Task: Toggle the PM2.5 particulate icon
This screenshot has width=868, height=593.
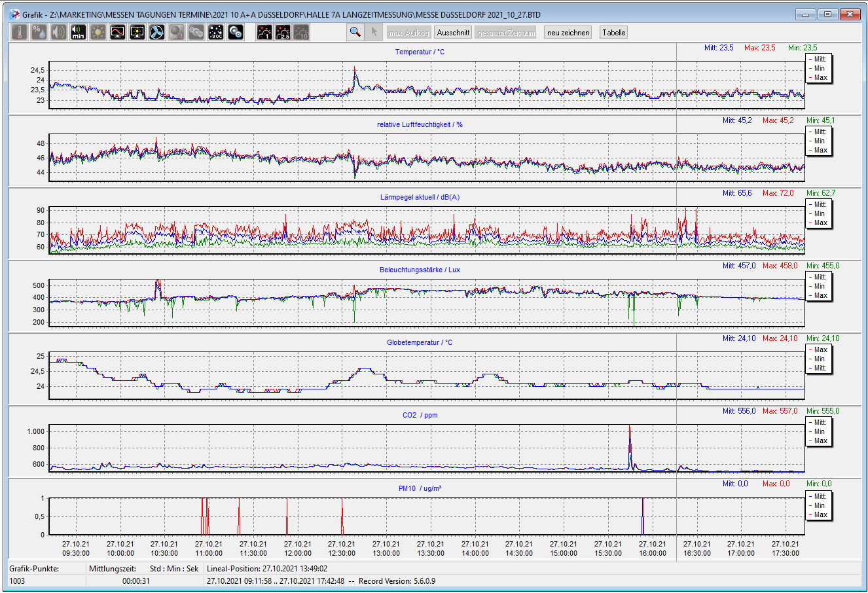Action: pos(283,32)
